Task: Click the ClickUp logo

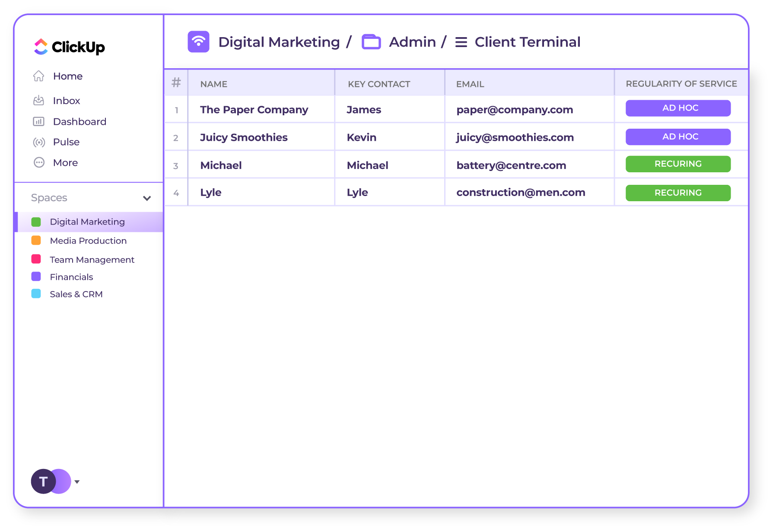Action: (69, 47)
